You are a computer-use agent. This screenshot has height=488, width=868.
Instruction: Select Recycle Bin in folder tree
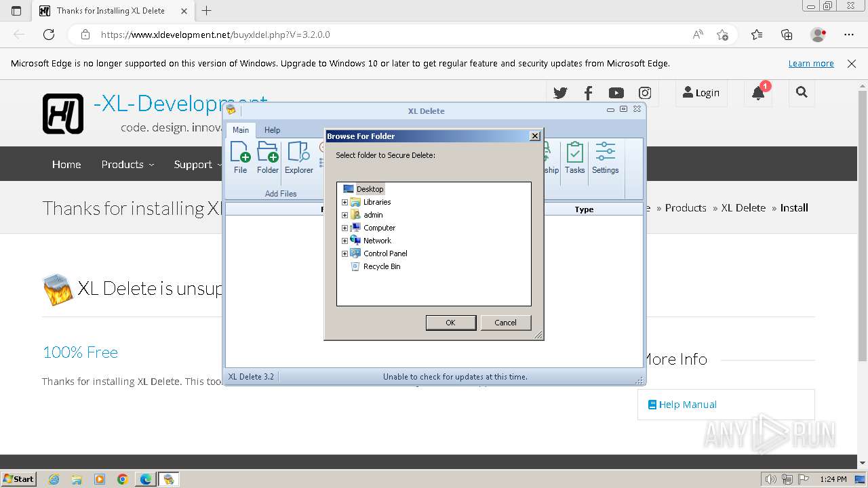point(382,266)
